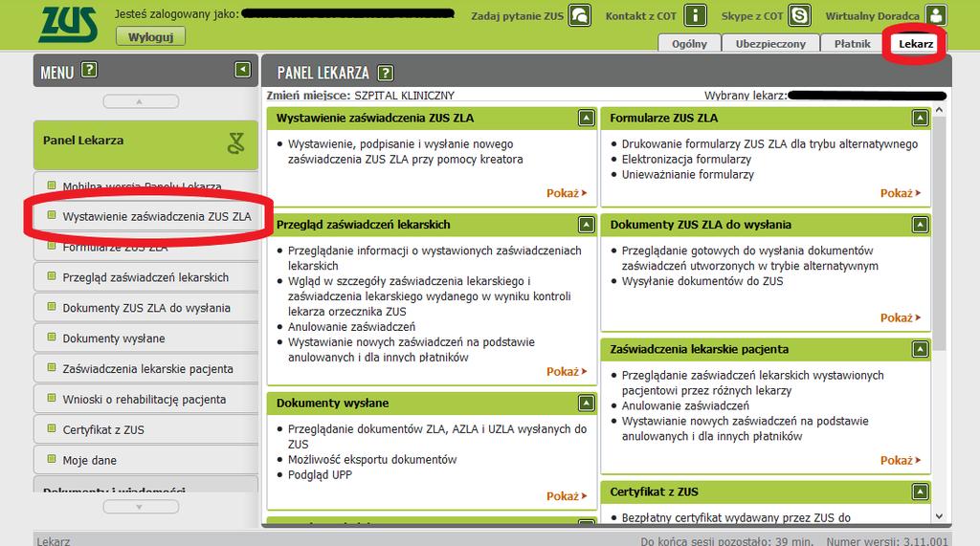Open help icon next to MENU
Screen dimensions: 980x546
click(89, 70)
